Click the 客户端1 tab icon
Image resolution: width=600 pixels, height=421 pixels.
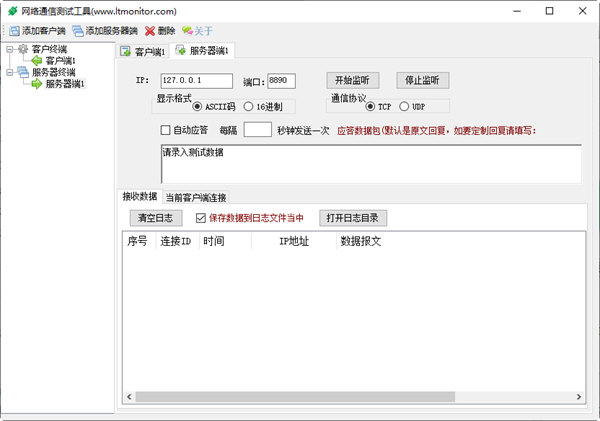point(125,51)
